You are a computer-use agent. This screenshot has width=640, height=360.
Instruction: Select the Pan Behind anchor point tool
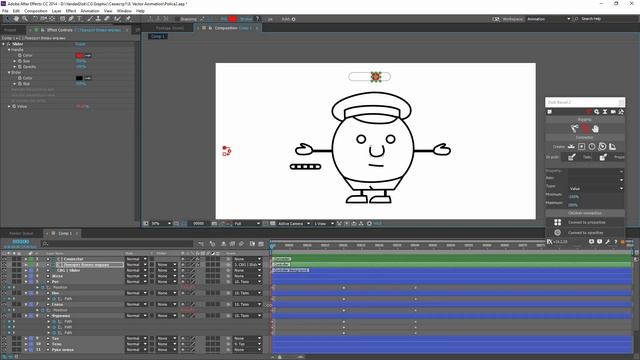(52, 19)
